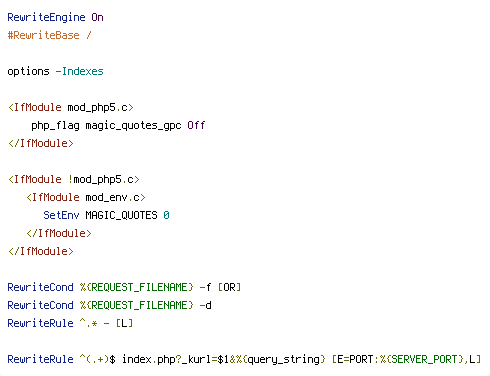Image resolution: width=490 pixels, height=376 pixels.
Task: Click the 'Off' value after magic_quotes_gpc
Action: point(196,125)
